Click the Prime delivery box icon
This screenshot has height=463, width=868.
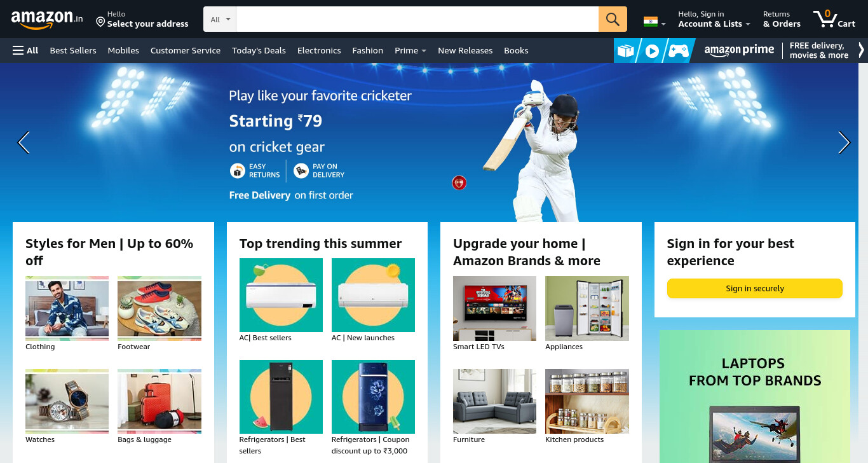626,51
